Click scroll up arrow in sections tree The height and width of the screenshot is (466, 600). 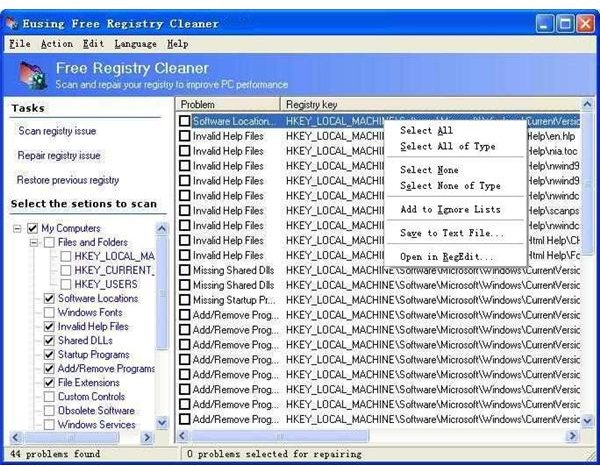(x=162, y=229)
